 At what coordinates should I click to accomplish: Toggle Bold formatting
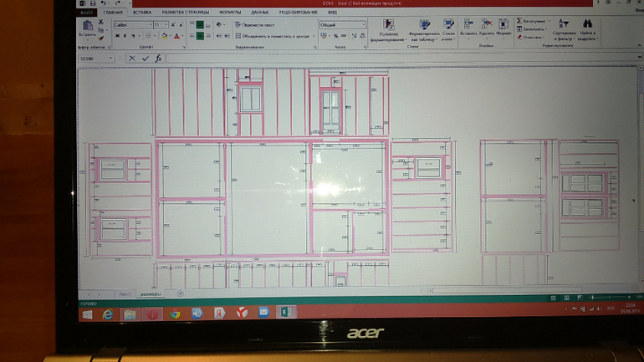click(x=117, y=36)
